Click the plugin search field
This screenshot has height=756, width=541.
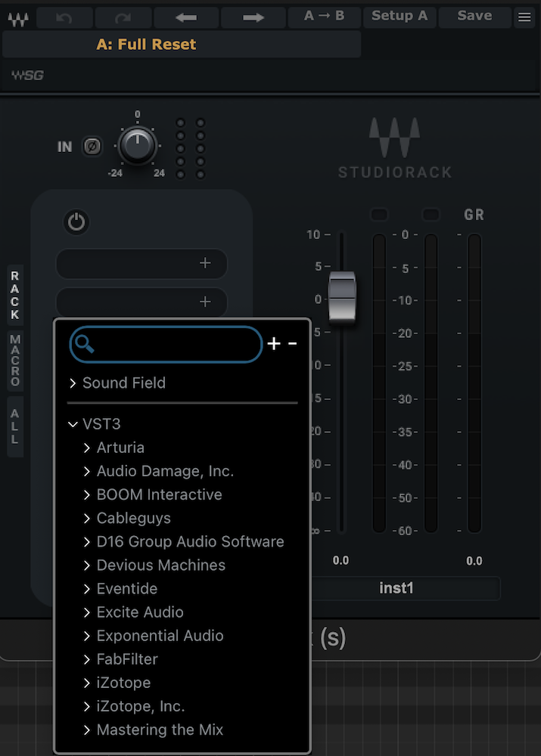(x=166, y=344)
